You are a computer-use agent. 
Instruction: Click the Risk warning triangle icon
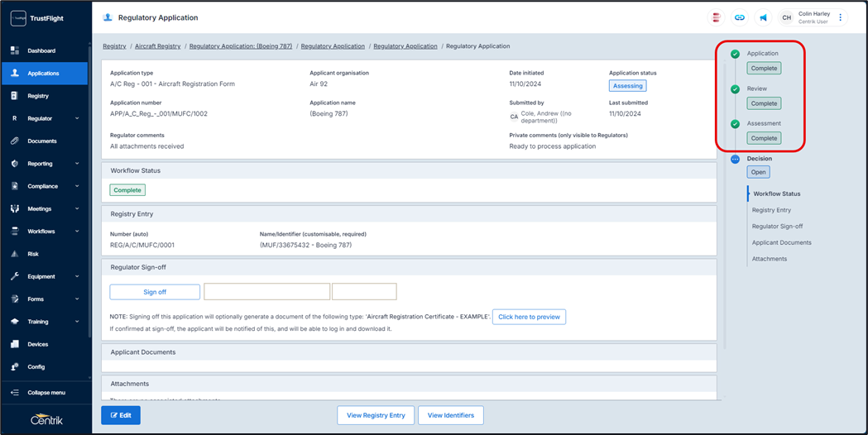click(x=15, y=254)
